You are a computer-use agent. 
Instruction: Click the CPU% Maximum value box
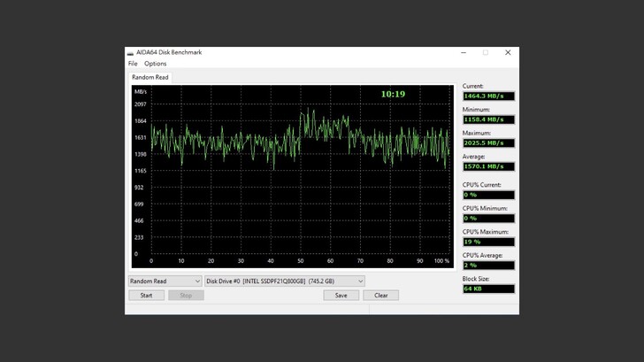click(487, 242)
